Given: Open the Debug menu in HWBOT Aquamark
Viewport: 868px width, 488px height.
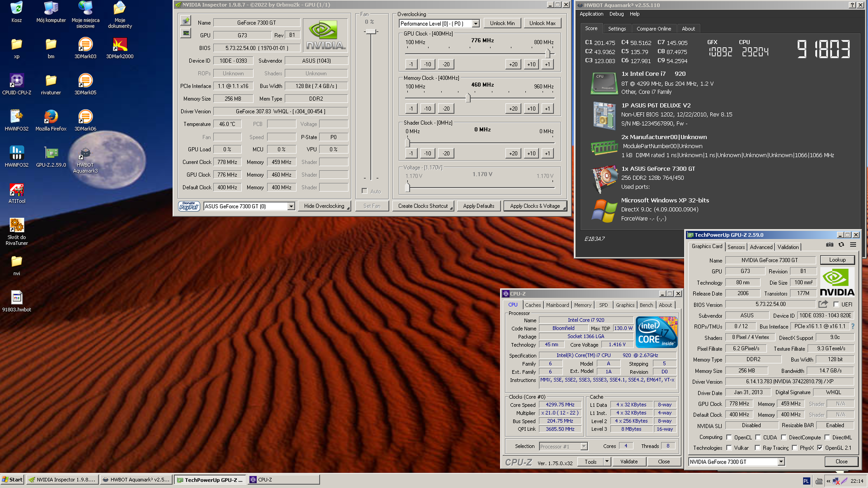Looking at the screenshot, I should 616,14.
